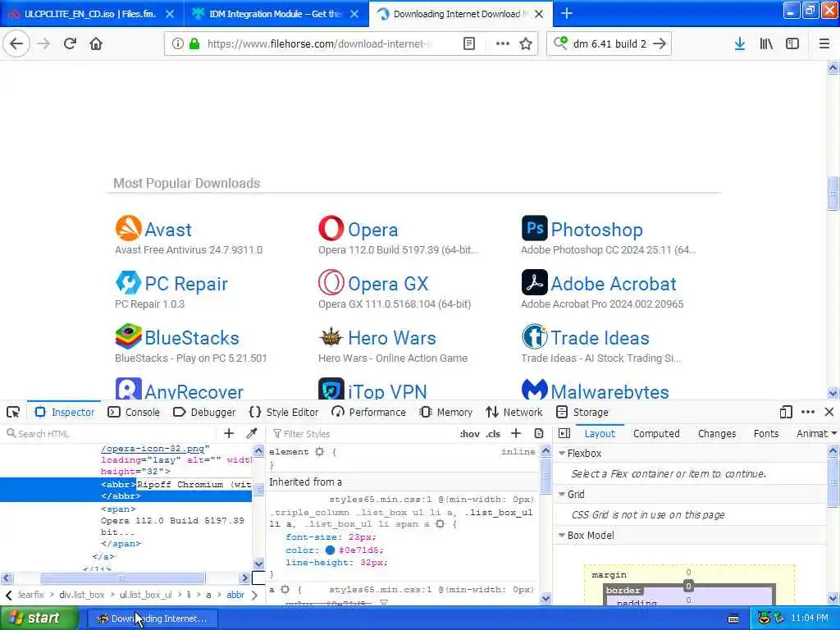Viewport: 840px width, 630px height.
Task: Open page actions three-dot menu
Action: point(502,44)
